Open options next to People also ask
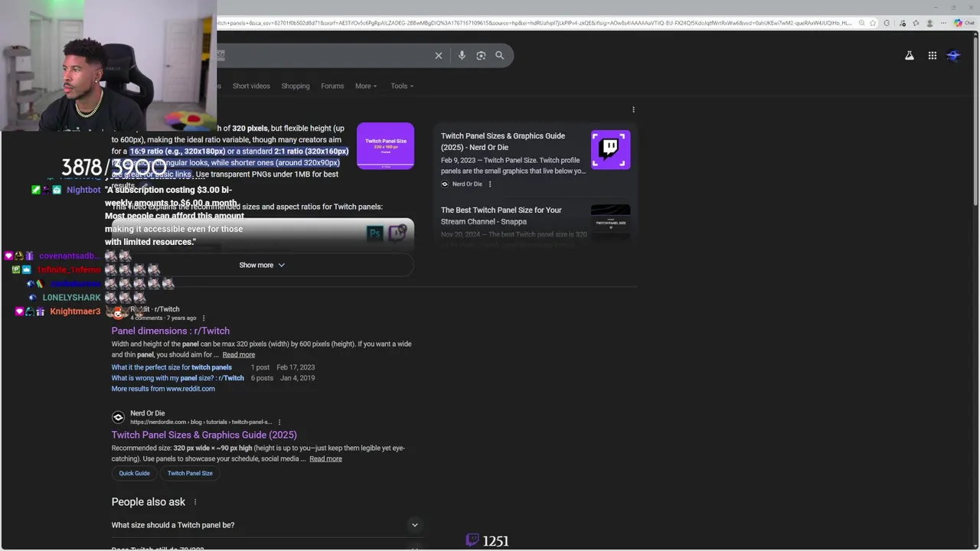The image size is (980, 551). 194,502
